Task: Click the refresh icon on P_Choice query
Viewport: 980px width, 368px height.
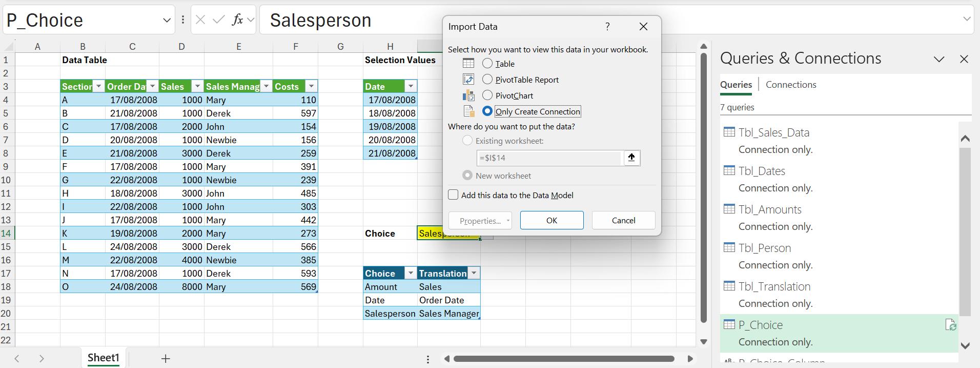Action: click(x=950, y=325)
